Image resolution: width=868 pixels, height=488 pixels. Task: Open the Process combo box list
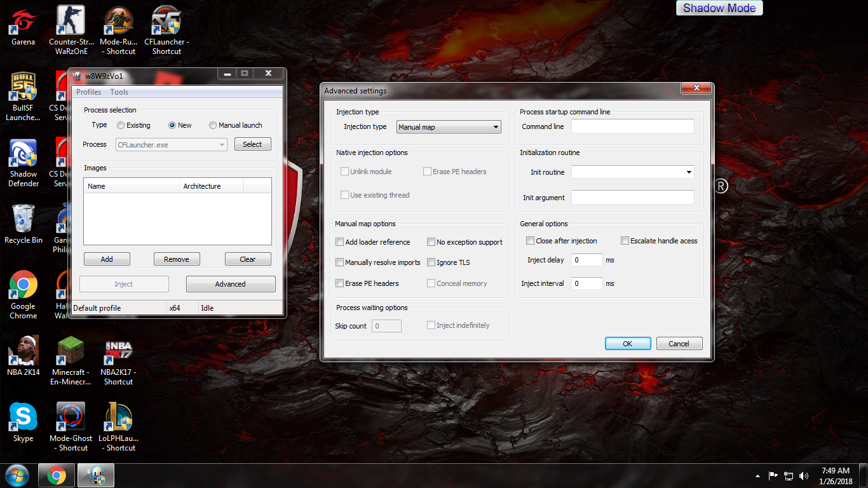[x=220, y=144]
